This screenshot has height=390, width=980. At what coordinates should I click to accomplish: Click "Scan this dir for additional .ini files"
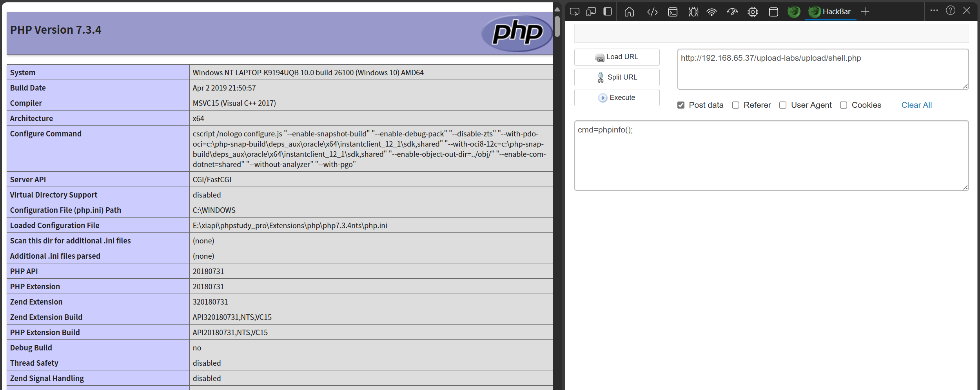click(x=71, y=241)
